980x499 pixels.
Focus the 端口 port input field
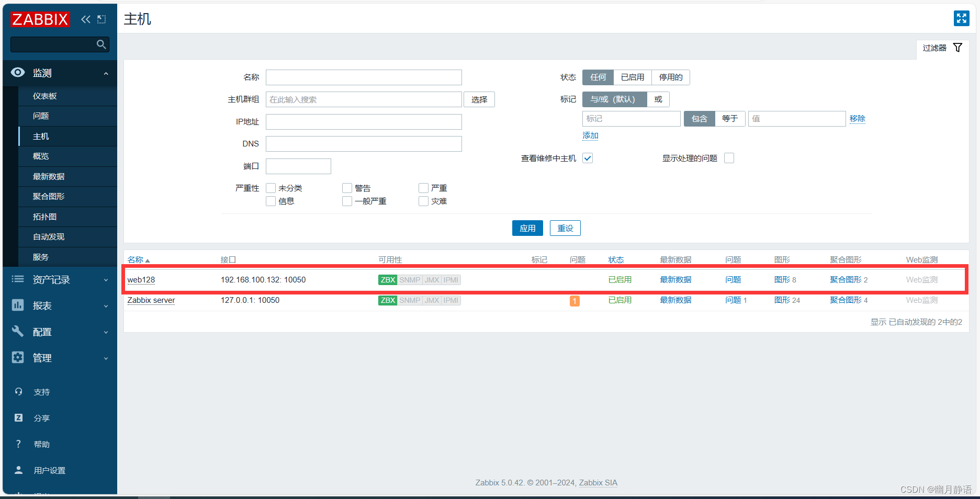click(x=298, y=166)
